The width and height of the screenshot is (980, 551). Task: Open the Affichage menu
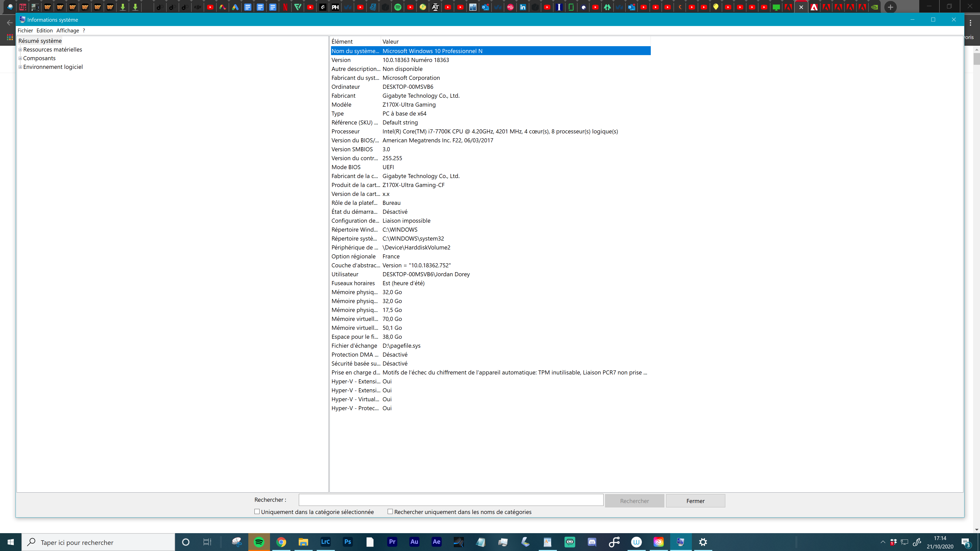68,30
